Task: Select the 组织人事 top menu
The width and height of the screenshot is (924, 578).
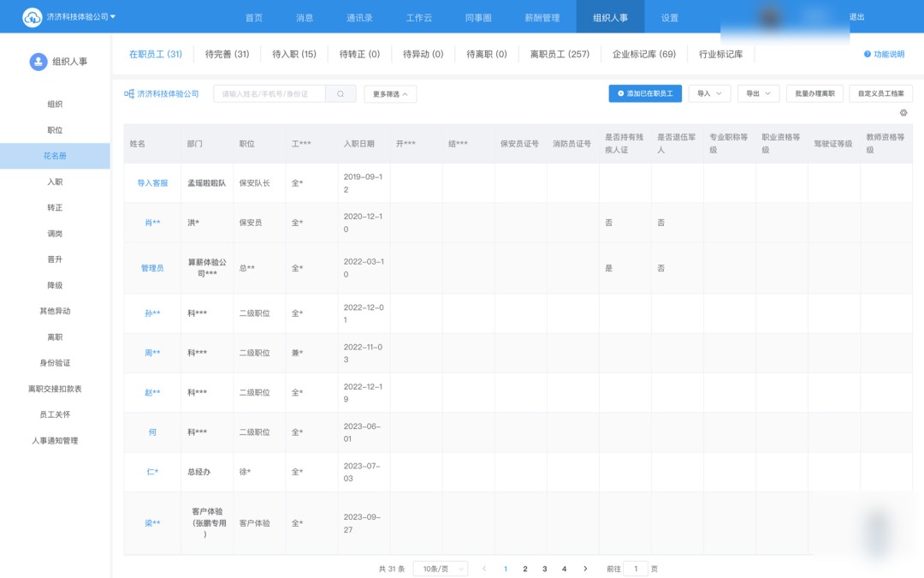Action: click(x=611, y=18)
